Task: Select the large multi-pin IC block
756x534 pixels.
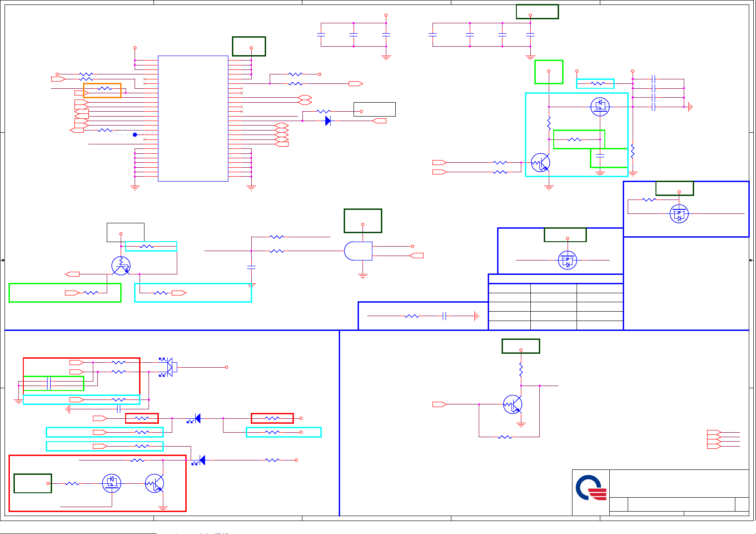Action: 193,118
